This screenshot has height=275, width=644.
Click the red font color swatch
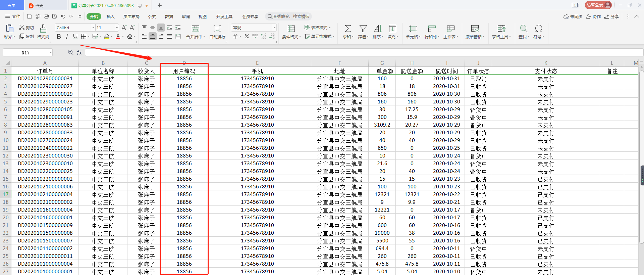(x=118, y=37)
